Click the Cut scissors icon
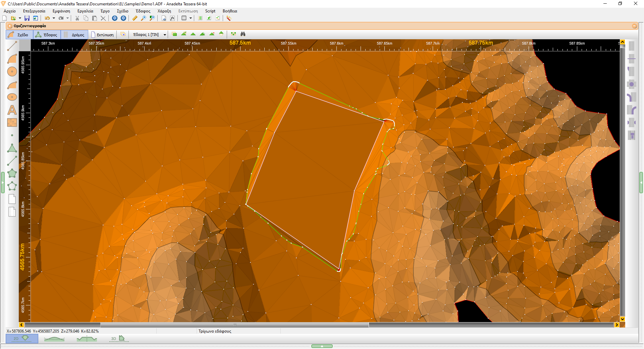The height and width of the screenshot is (349, 644). tap(77, 18)
